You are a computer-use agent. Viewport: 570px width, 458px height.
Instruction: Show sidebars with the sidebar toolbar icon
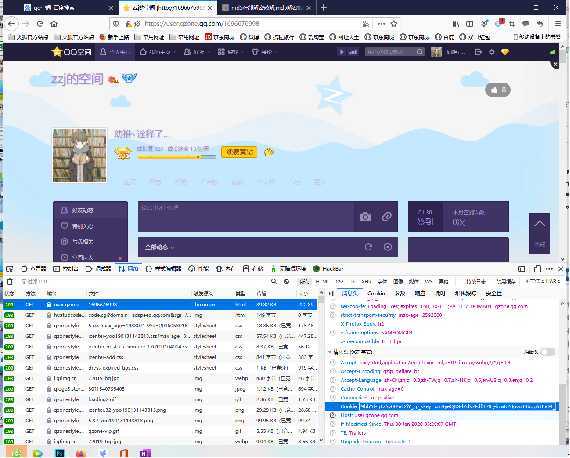point(470,24)
